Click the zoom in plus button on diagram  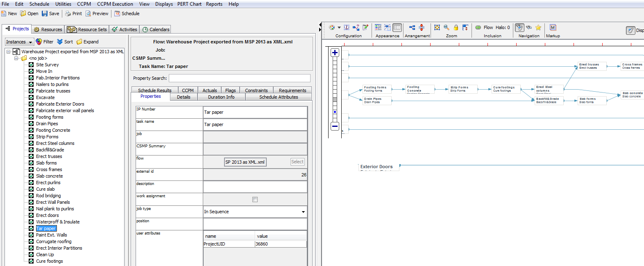tap(335, 53)
